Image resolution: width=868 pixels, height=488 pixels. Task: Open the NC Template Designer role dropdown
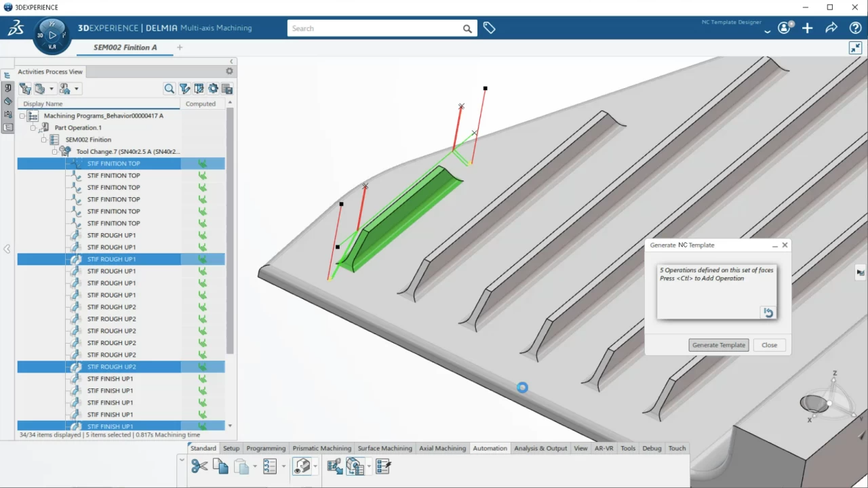click(x=767, y=31)
